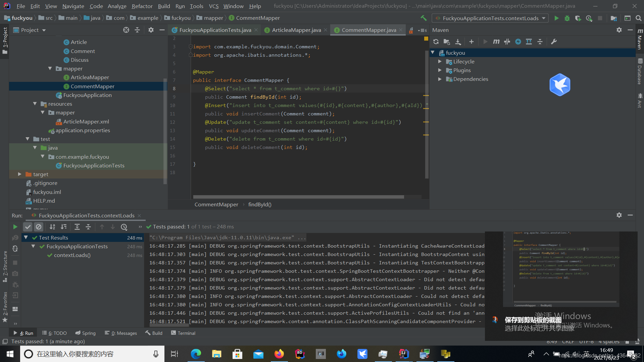Reimport all Maven projects with the refresh icon
This screenshot has height=362, width=644.
pyautogui.click(x=436, y=42)
